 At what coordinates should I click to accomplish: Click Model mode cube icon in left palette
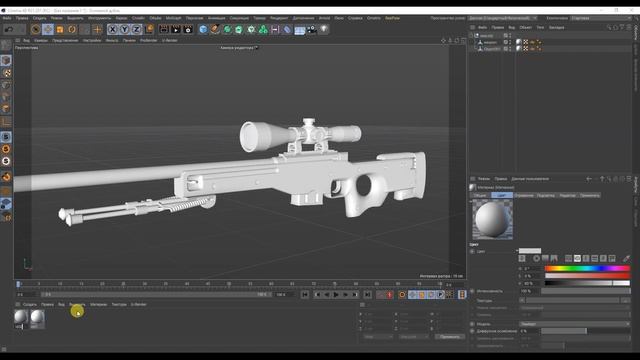coord(6,60)
